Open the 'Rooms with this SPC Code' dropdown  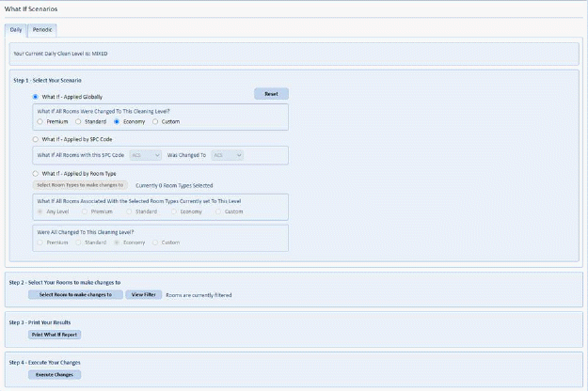pos(146,154)
